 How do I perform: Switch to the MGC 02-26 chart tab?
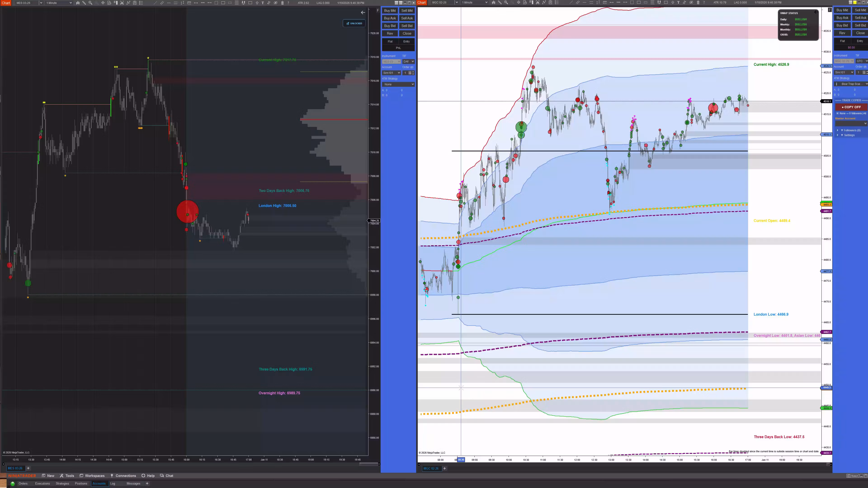pos(432,468)
